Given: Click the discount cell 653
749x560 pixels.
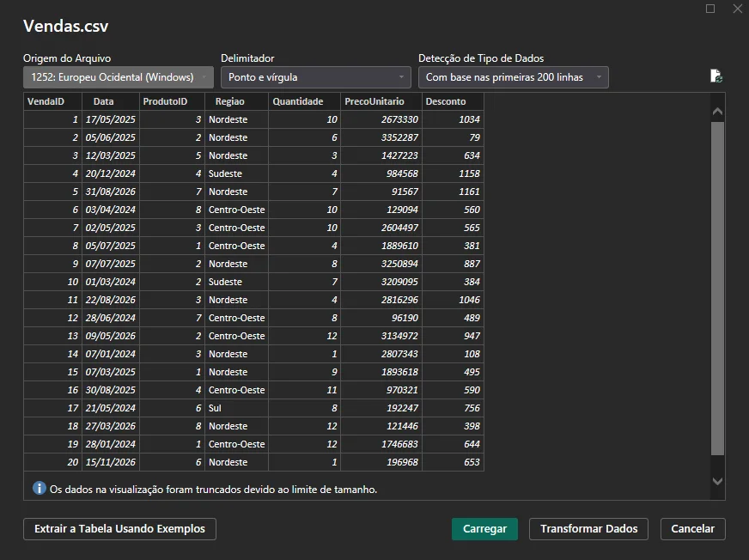Looking at the screenshot, I should [x=453, y=462].
